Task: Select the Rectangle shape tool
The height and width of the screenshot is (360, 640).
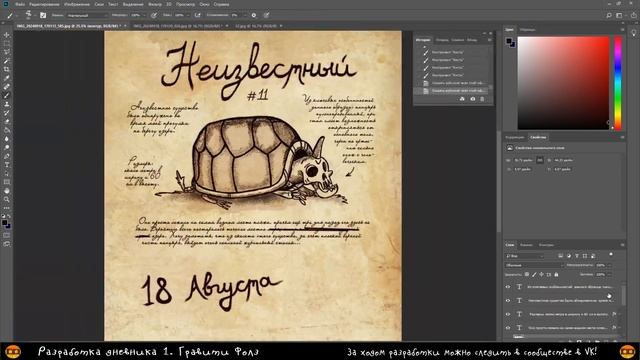Action: tap(7, 182)
